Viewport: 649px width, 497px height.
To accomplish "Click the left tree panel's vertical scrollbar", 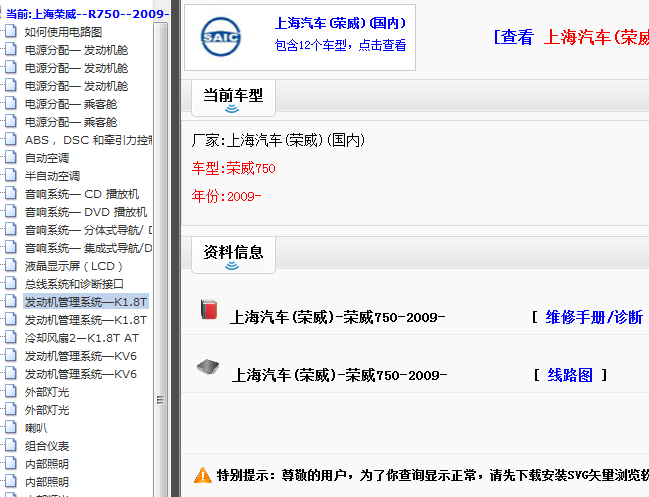I will [161, 259].
